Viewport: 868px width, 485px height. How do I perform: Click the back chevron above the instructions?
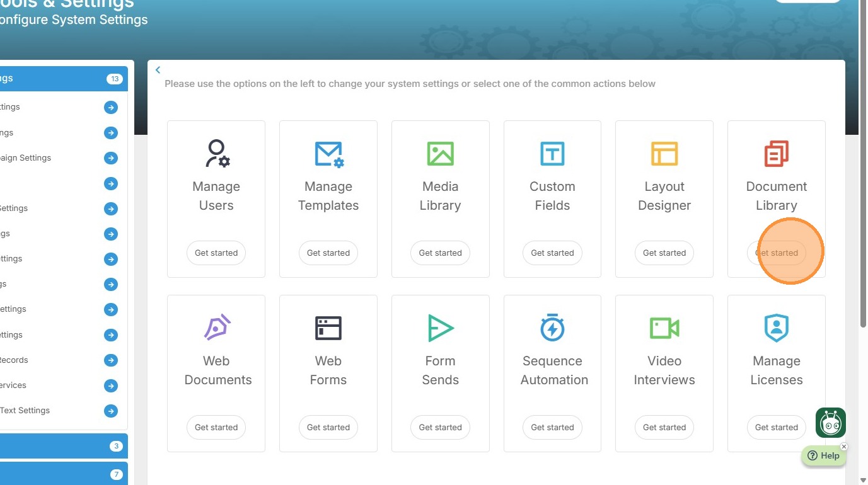point(158,70)
